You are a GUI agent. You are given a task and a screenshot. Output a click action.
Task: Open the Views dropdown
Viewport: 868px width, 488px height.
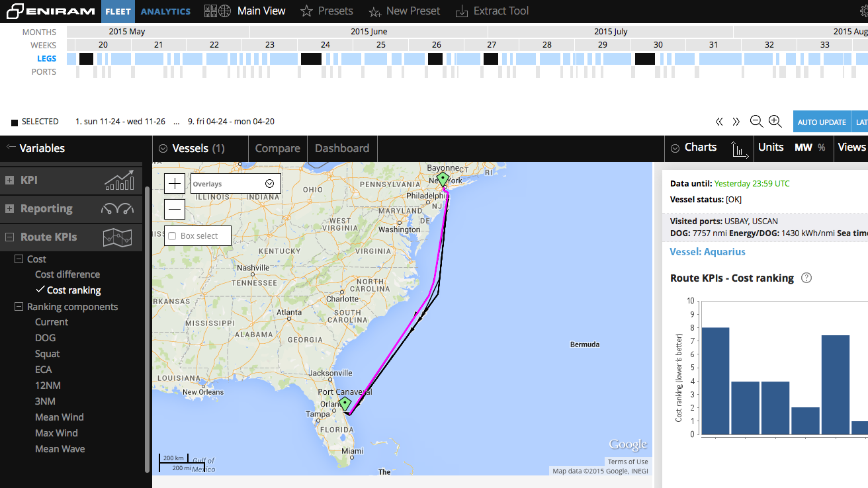[x=851, y=147]
